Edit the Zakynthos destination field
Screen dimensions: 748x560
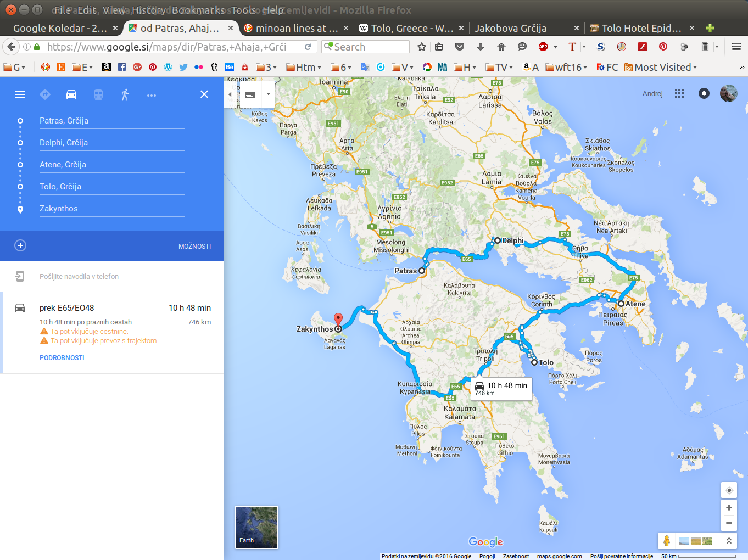click(112, 209)
